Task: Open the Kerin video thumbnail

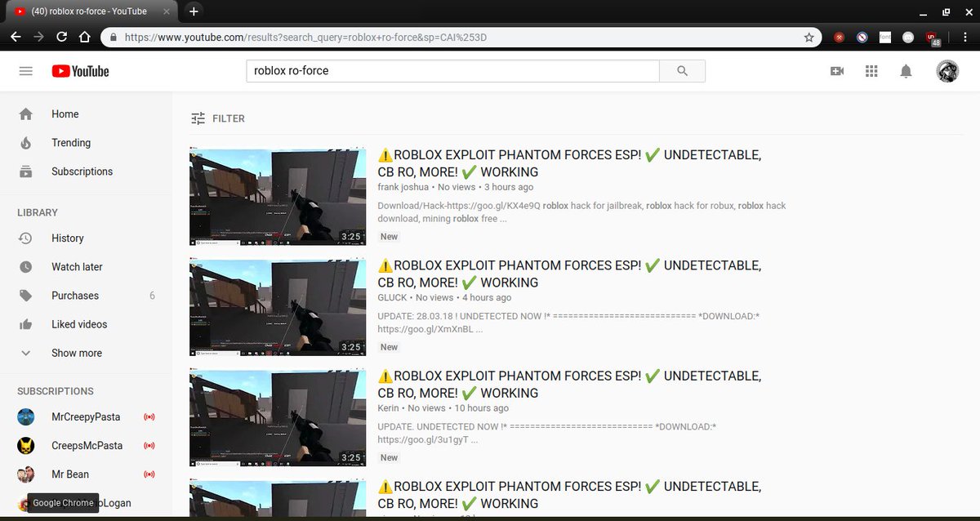Action: pos(278,417)
